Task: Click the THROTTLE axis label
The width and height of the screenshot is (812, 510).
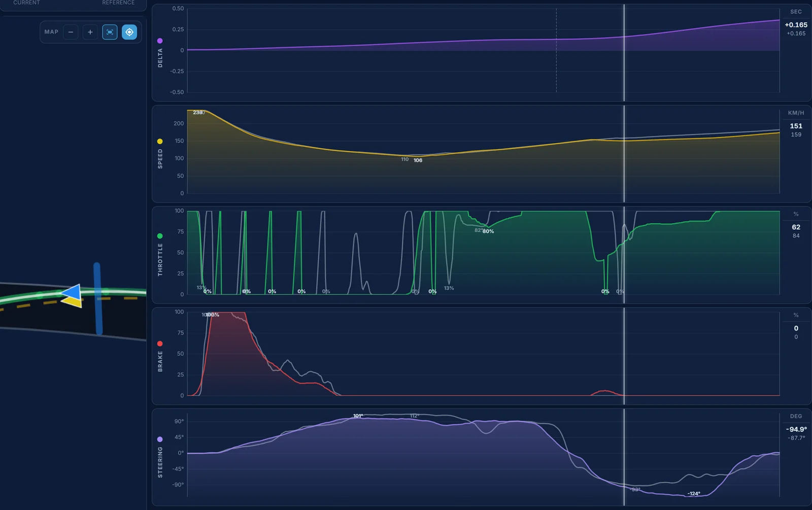Action: coord(160,259)
